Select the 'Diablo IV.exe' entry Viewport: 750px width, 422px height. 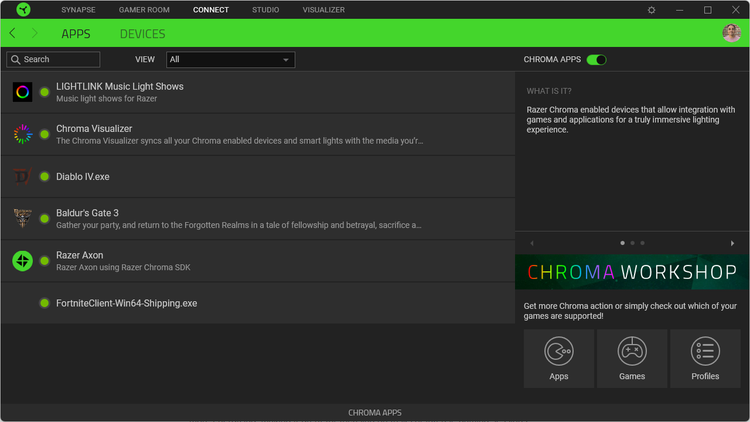[x=83, y=177]
